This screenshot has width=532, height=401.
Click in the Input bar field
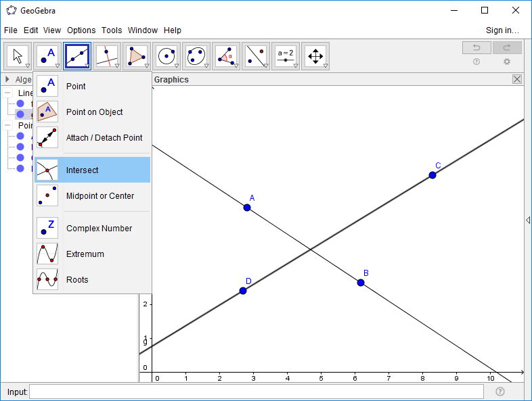[257, 392]
